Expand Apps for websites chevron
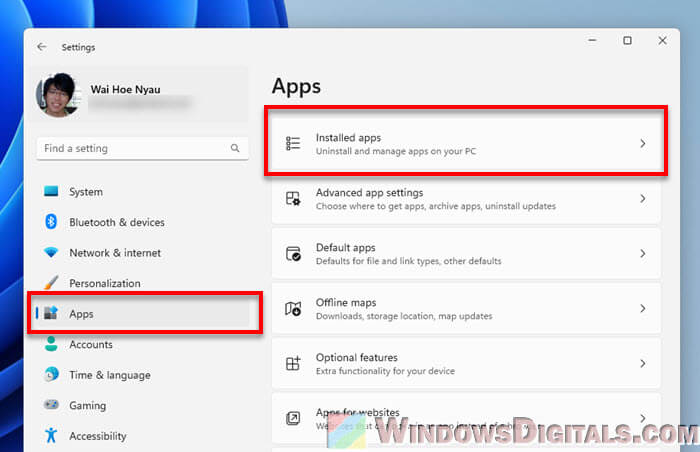700x452 pixels. pyautogui.click(x=642, y=418)
